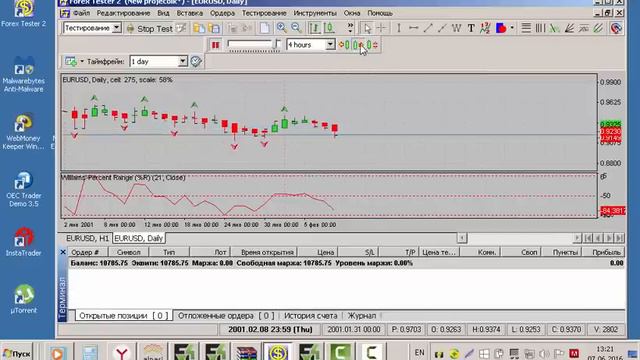Open the Помощь menu

coord(380,13)
